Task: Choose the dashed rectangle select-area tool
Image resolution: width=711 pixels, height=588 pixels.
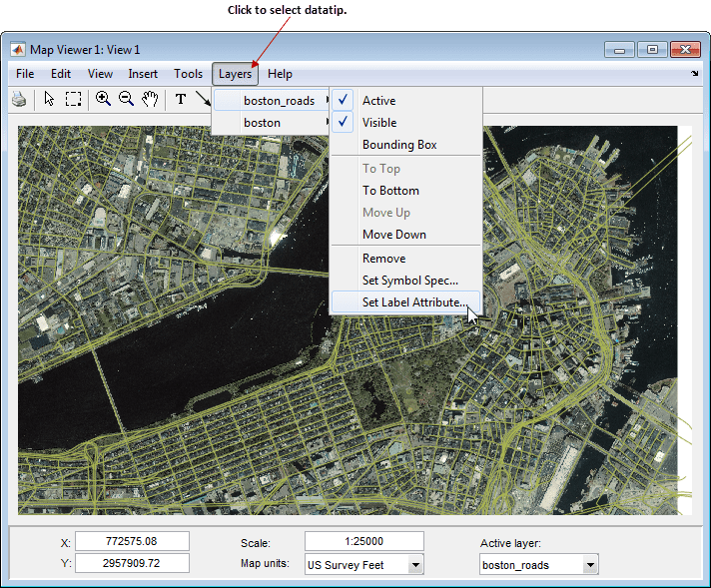Action: (73, 99)
